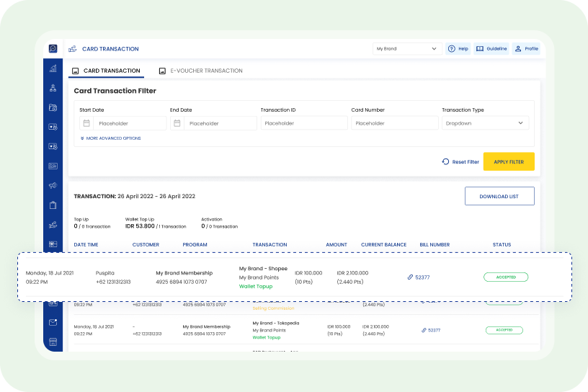
Task: Open the Profile person button
Action: (527, 49)
